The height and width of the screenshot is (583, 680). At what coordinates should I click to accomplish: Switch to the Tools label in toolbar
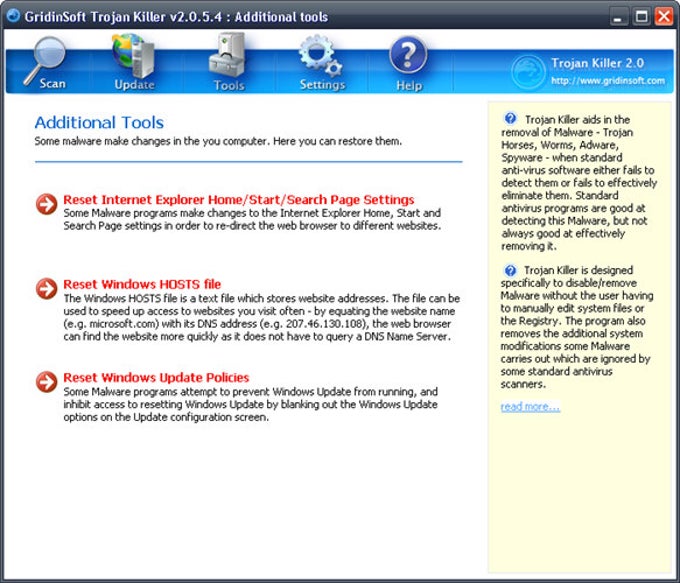[x=229, y=85]
